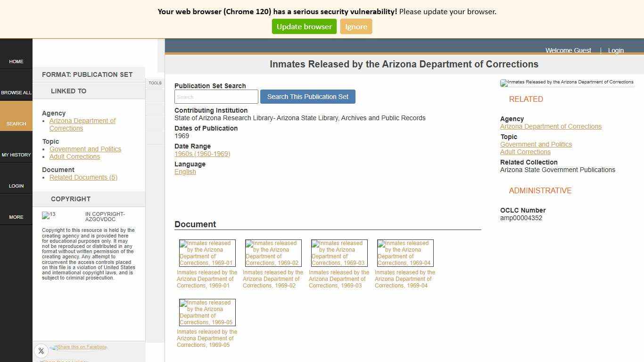Image resolution: width=644 pixels, height=362 pixels.
Task: Open the Corrections 1969-05 document thumbnail
Action: pyautogui.click(x=207, y=312)
